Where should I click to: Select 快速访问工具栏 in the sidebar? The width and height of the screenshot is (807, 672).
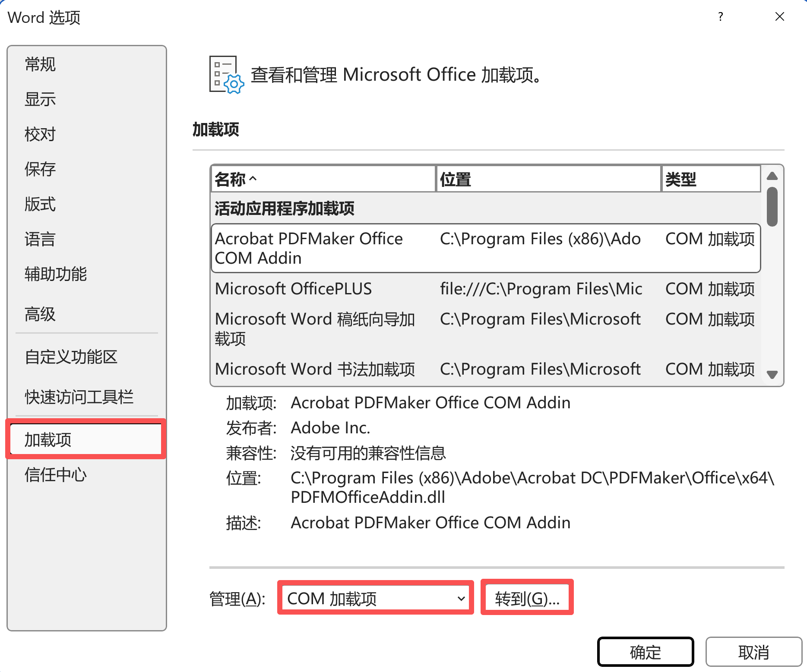click(x=79, y=397)
